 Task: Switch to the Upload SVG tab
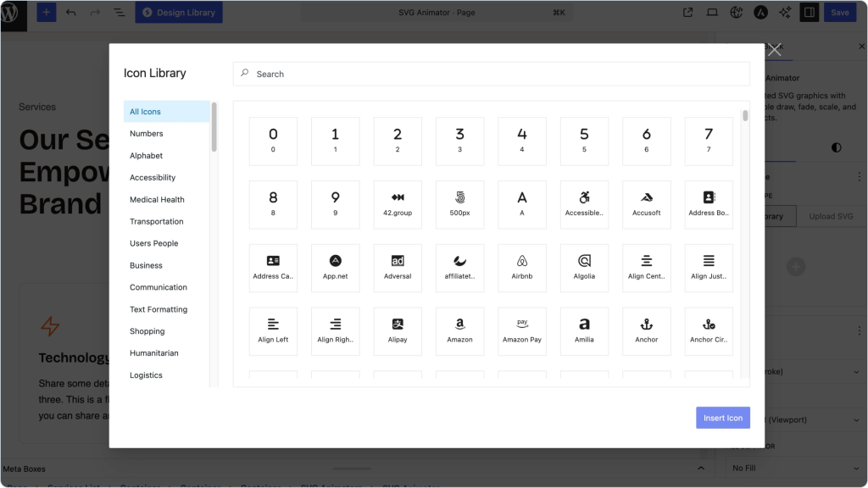[x=831, y=216]
